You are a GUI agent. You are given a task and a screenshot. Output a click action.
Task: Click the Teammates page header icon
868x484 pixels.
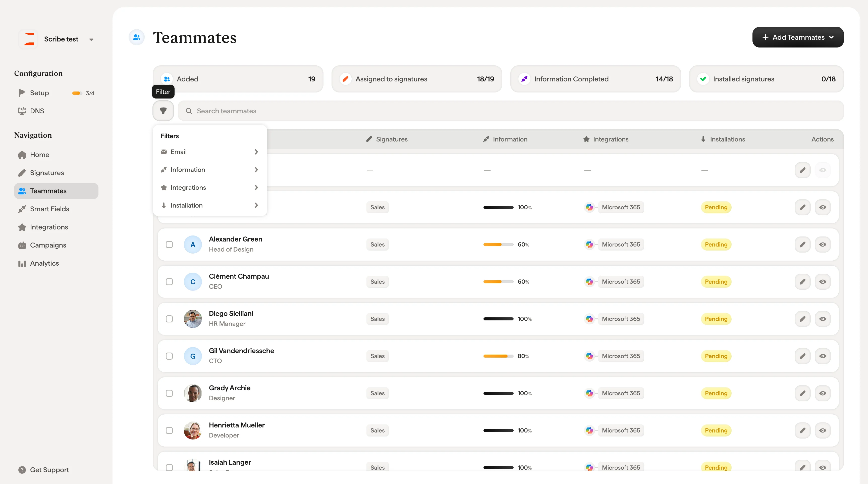(137, 37)
